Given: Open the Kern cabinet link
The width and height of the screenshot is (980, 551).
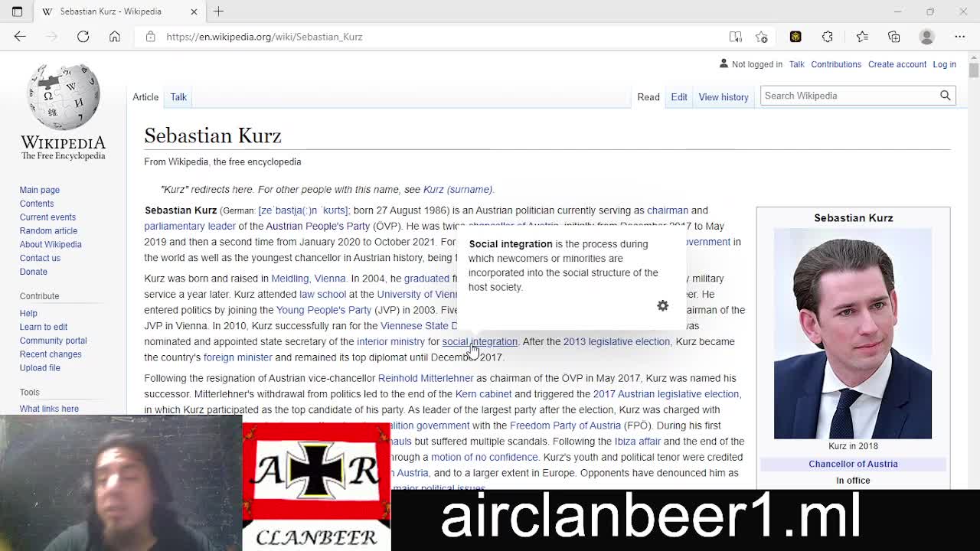Looking at the screenshot, I should [483, 394].
